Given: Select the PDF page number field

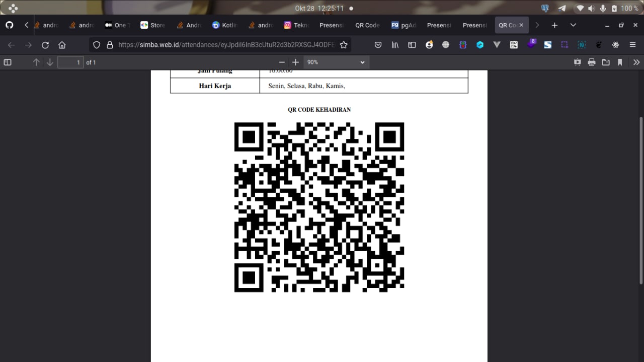Looking at the screenshot, I should pyautogui.click(x=71, y=62).
